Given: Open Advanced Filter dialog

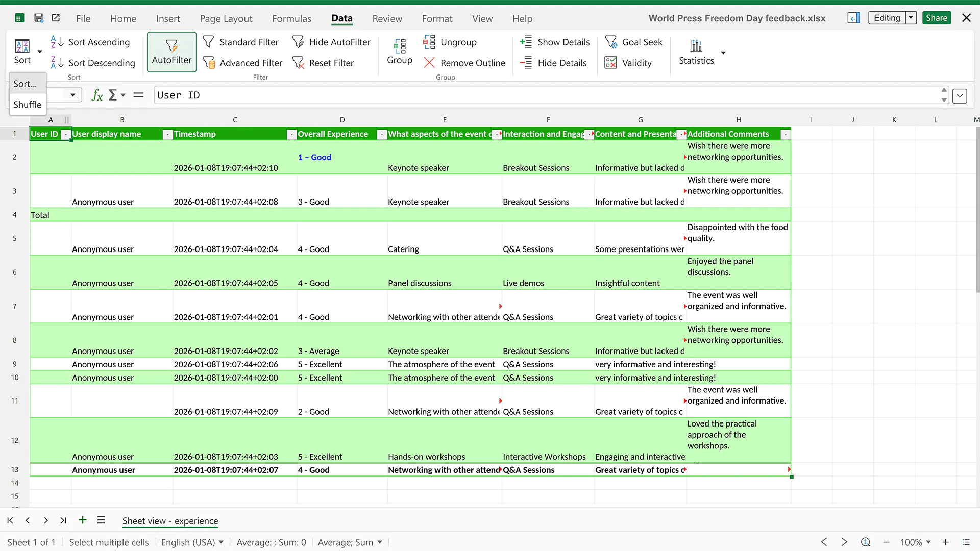Looking at the screenshot, I should (242, 63).
